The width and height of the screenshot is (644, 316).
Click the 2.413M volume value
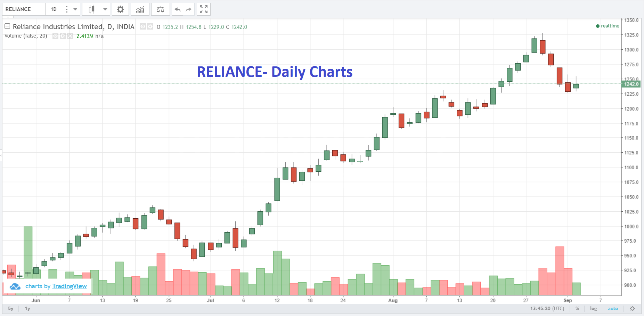click(85, 36)
